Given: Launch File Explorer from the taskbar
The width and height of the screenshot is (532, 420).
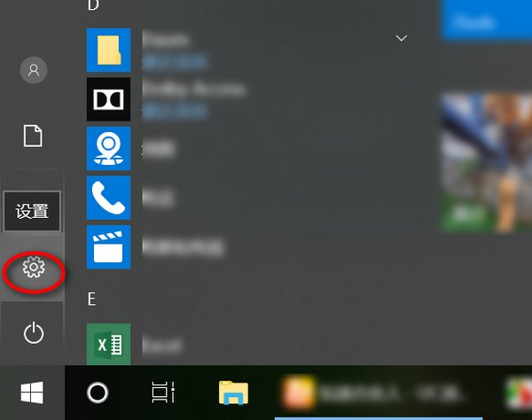Looking at the screenshot, I should click(x=233, y=393).
